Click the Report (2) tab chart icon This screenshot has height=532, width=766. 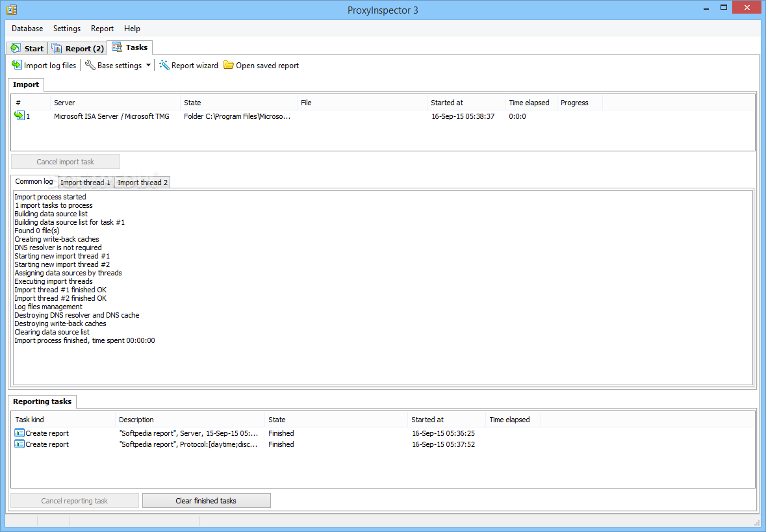(x=57, y=48)
